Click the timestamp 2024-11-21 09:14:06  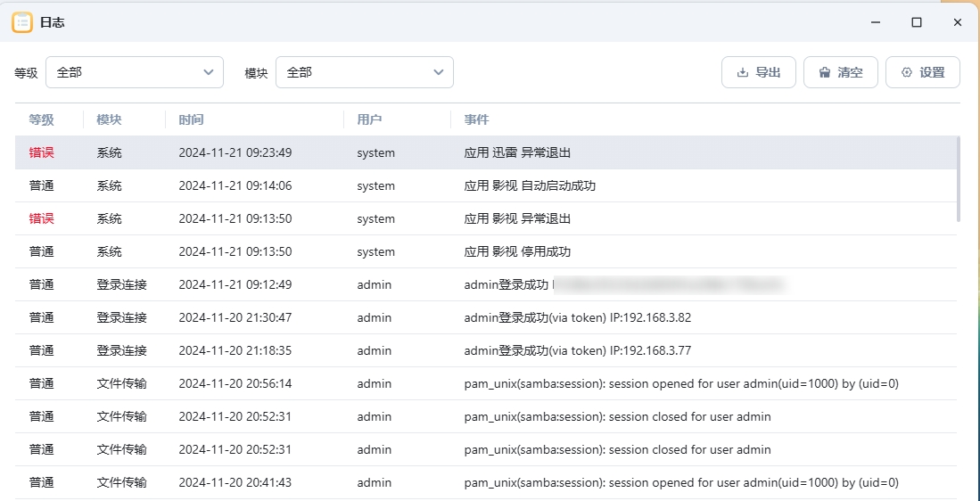(x=235, y=185)
